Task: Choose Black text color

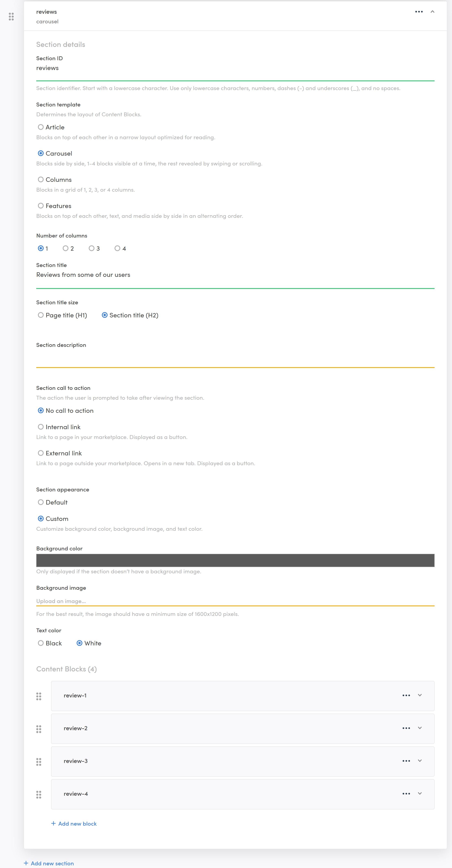Action: (41, 643)
